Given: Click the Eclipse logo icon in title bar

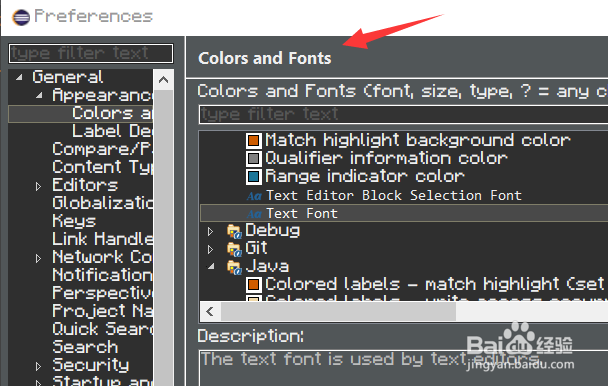Looking at the screenshot, I should pyautogui.click(x=21, y=17).
